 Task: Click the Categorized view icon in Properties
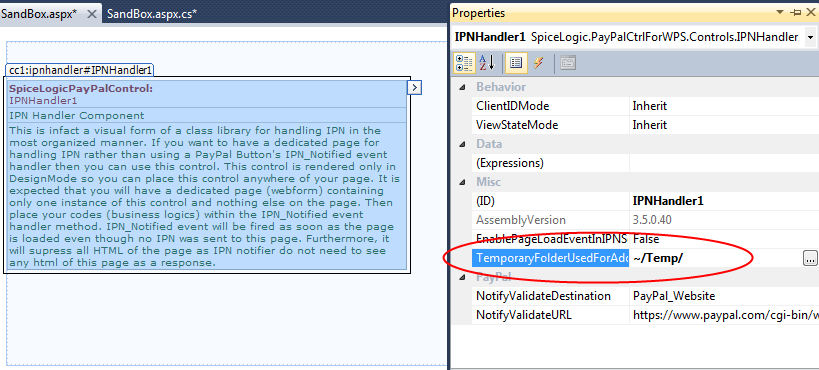pos(464,63)
